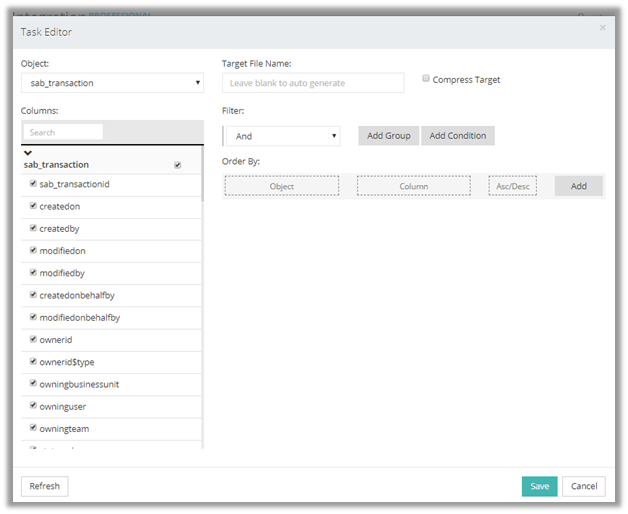Pick the Asc/Desc sort direction box
628x514 pixels.
tap(512, 186)
